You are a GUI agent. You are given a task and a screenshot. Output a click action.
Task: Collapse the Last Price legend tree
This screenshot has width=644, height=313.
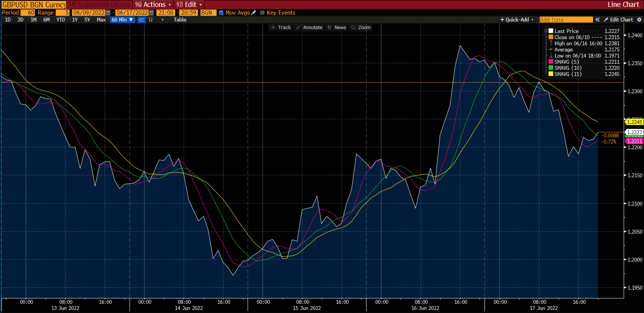coord(546,31)
